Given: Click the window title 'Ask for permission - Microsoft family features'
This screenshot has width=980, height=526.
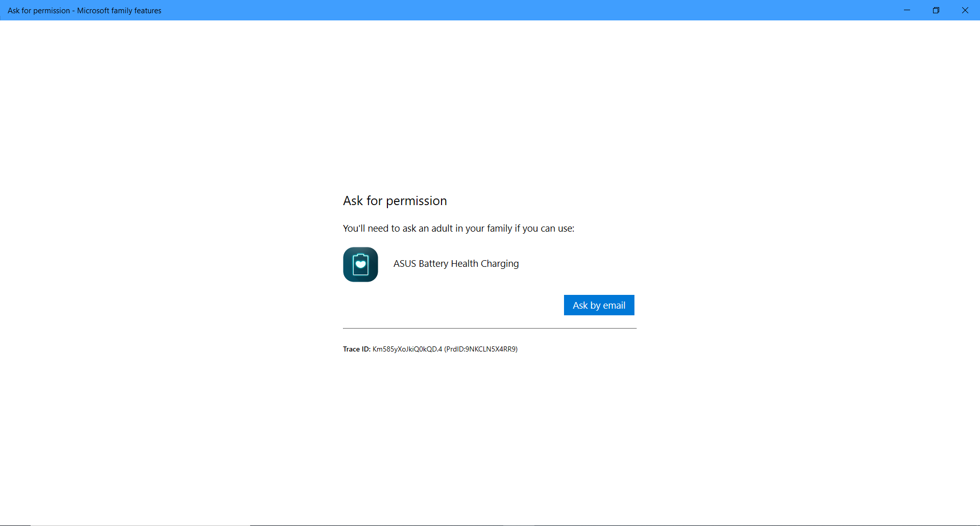Looking at the screenshot, I should (x=85, y=11).
